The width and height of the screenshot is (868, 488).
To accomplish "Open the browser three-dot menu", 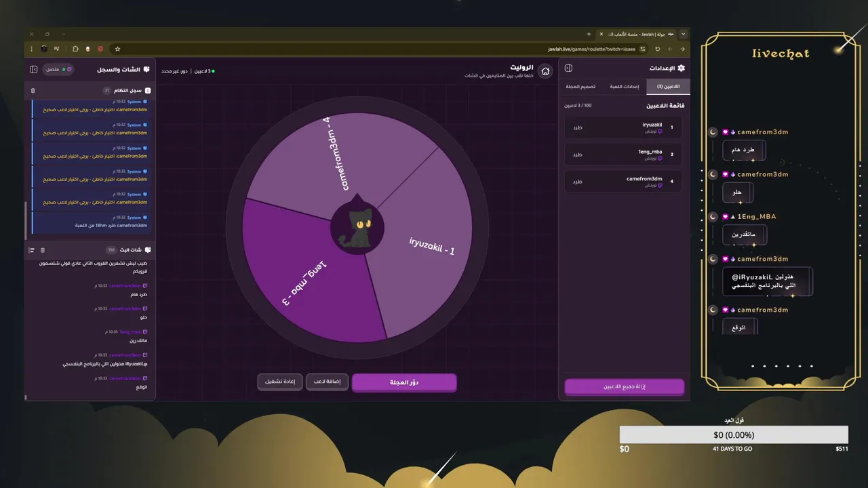I will tap(32, 49).
